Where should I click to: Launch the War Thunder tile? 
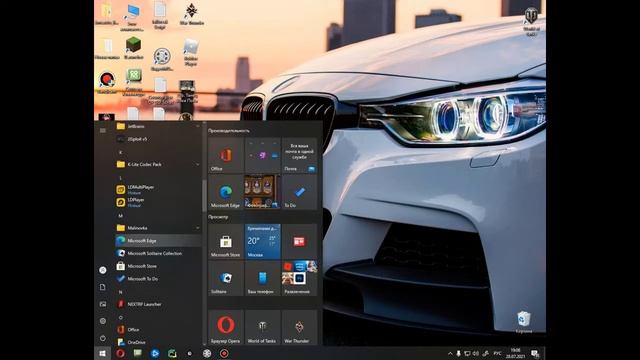(299, 327)
